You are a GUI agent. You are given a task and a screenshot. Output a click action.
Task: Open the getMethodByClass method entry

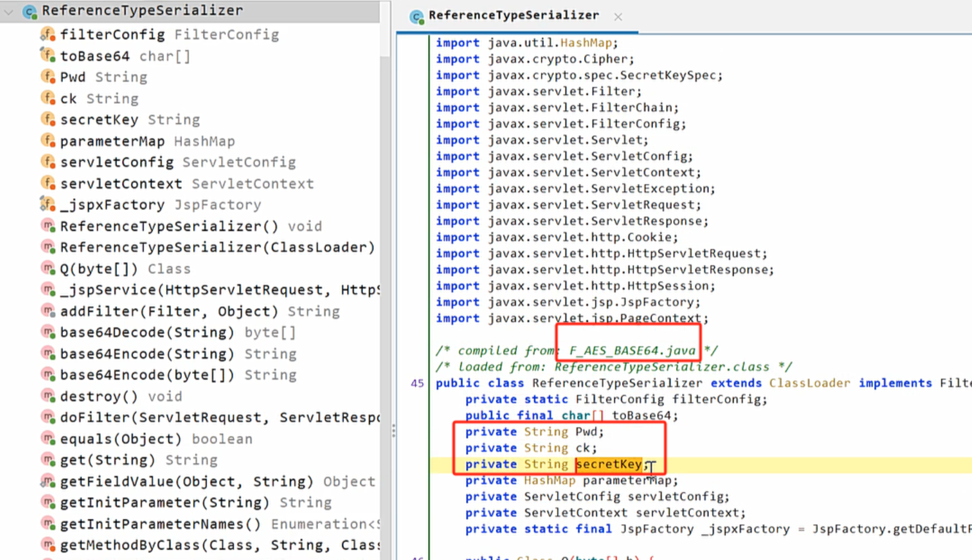[x=220, y=545]
